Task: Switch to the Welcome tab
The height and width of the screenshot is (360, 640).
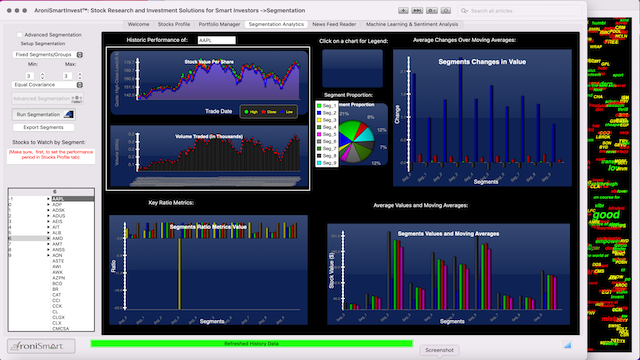Action: click(x=138, y=24)
